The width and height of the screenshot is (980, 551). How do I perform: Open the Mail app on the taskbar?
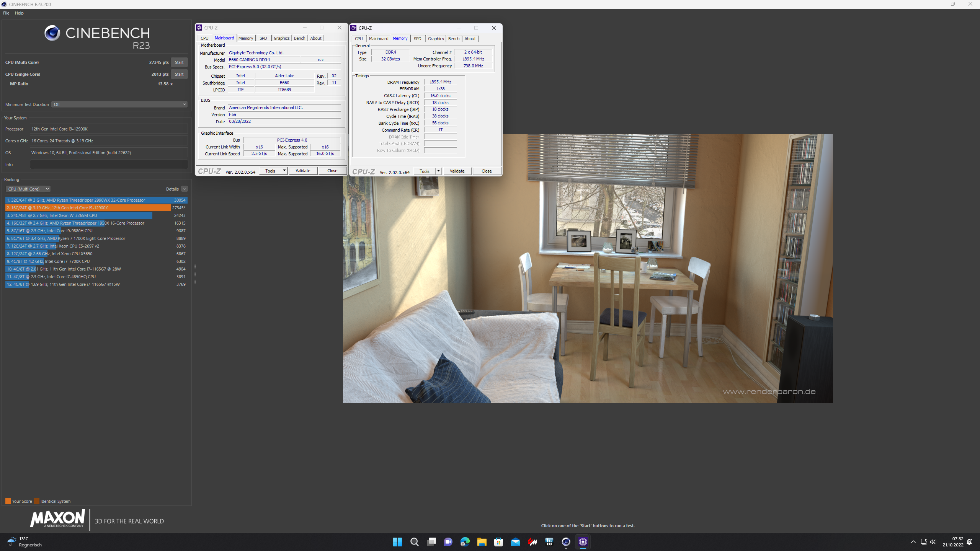click(x=515, y=542)
